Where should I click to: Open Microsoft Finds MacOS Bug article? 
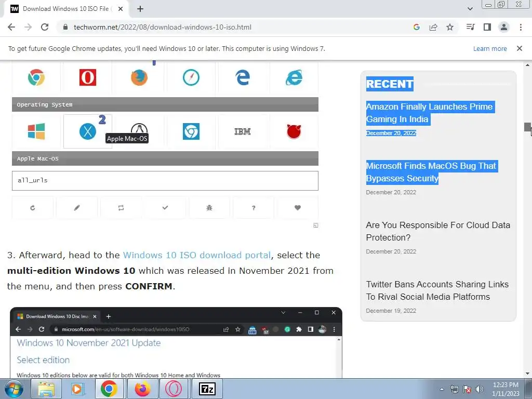(x=432, y=172)
